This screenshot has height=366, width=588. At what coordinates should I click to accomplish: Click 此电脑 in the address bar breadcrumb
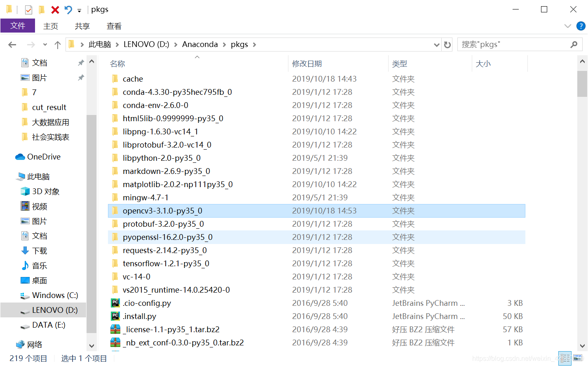[x=100, y=44]
